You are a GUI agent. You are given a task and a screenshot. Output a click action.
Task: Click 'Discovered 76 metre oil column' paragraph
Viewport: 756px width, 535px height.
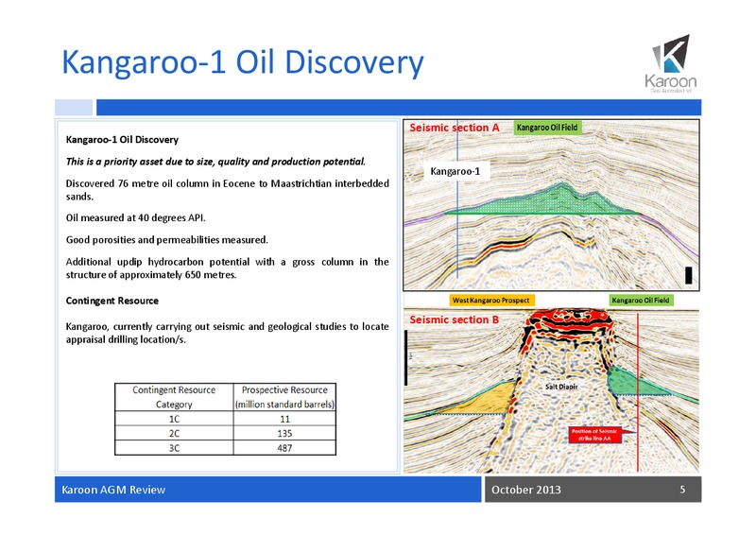click(x=227, y=190)
